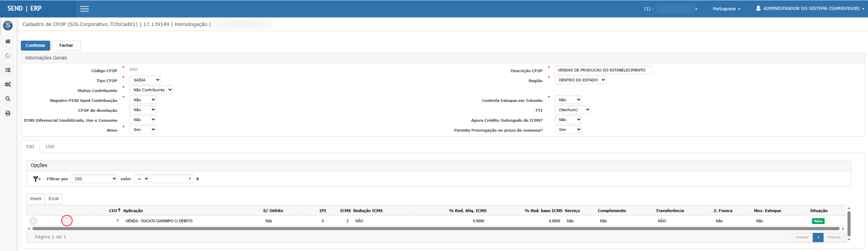This screenshot has width=868, height=251.
Task: Open the filter funnel options
Action: (x=37, y=179)
